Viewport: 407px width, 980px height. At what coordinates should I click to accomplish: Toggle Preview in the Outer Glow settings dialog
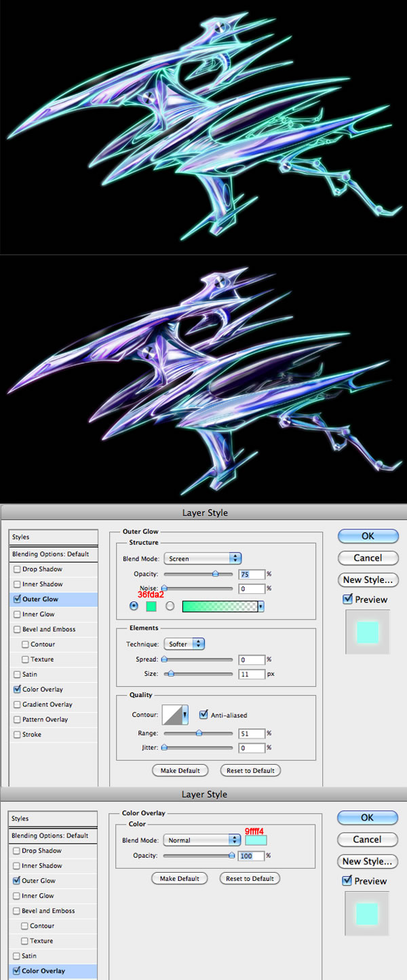coord(348,599)
